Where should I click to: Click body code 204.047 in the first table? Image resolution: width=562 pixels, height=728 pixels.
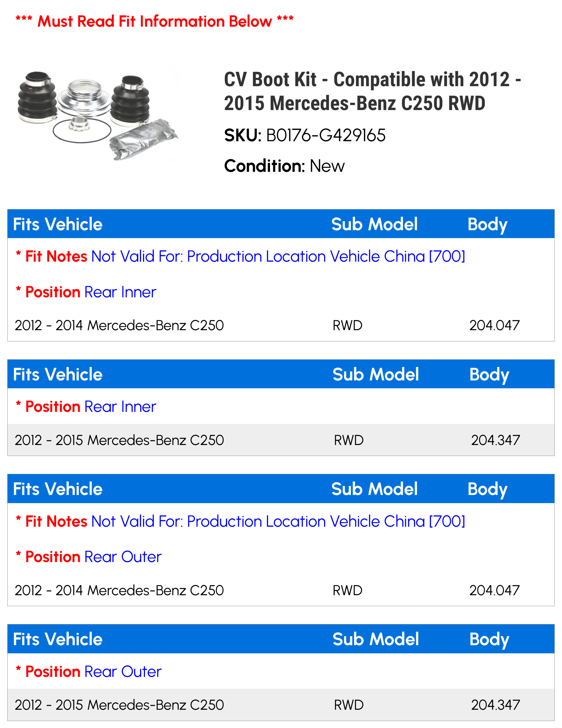494,325
